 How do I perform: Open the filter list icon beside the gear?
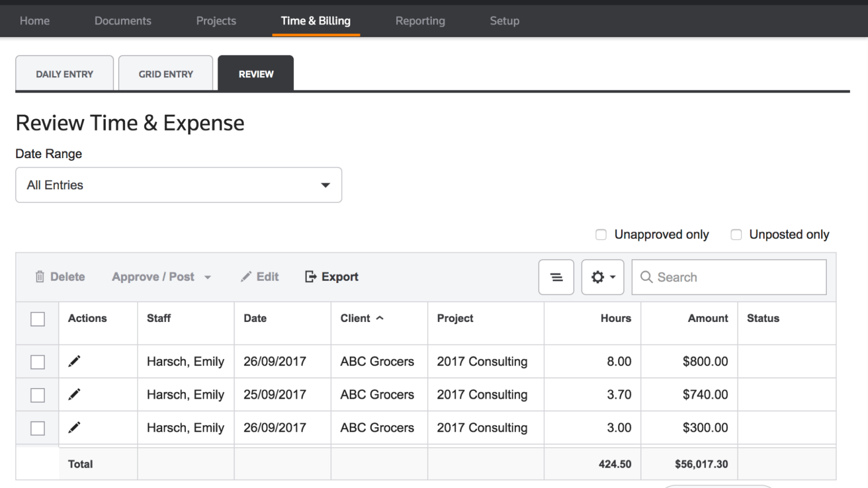pos(556,277)
